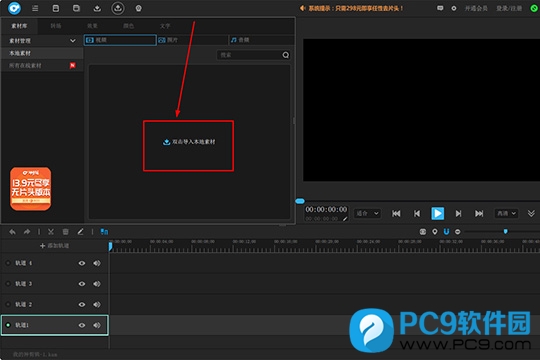Image resolution: width=540 pixels, height=360 pixels.
Task: Switch to the 文字 tab
Action: coord(165,26)
